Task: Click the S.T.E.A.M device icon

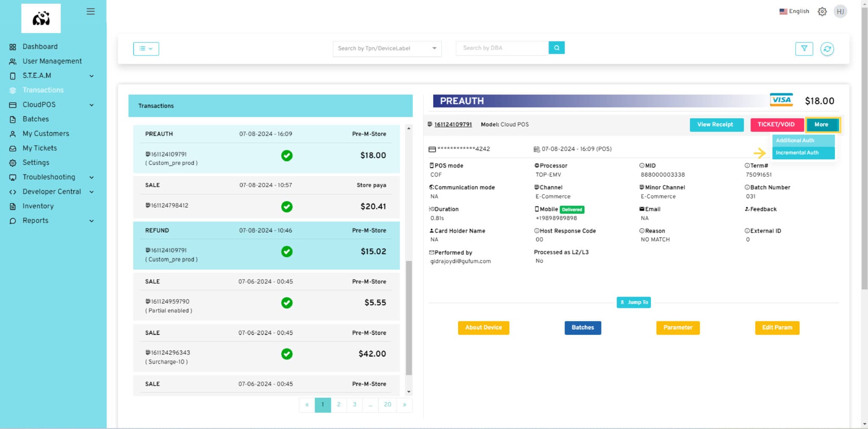Action: [x=13, y=76]
